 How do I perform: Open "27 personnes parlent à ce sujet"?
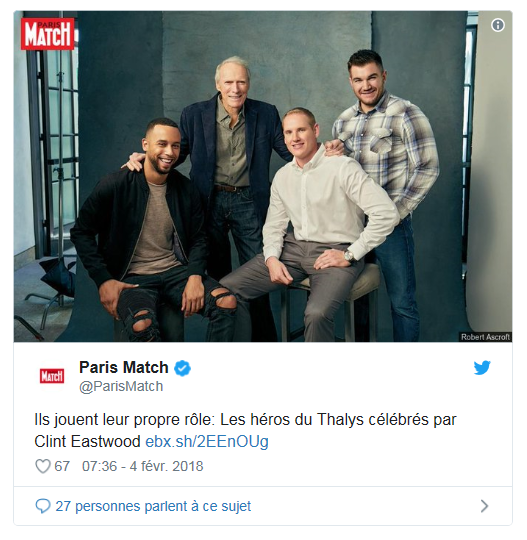click(153, 506)
